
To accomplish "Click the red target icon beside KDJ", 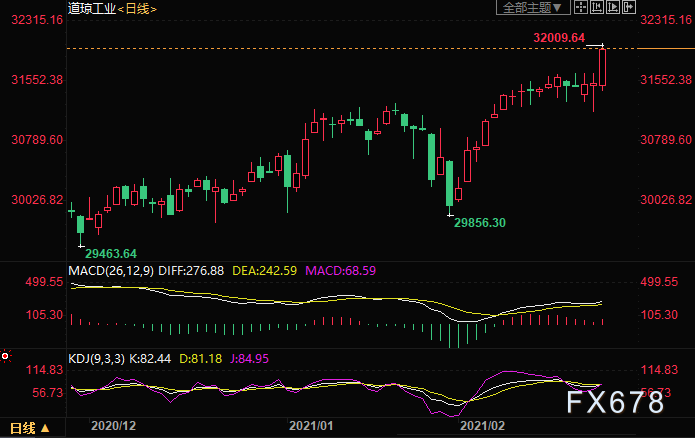I will click(x=5, y=356).
